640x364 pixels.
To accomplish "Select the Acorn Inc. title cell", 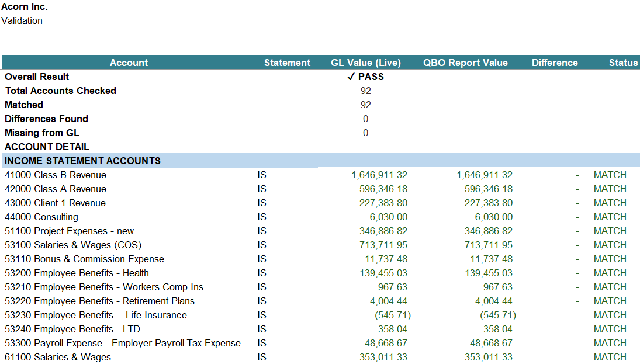I will 25,7.
